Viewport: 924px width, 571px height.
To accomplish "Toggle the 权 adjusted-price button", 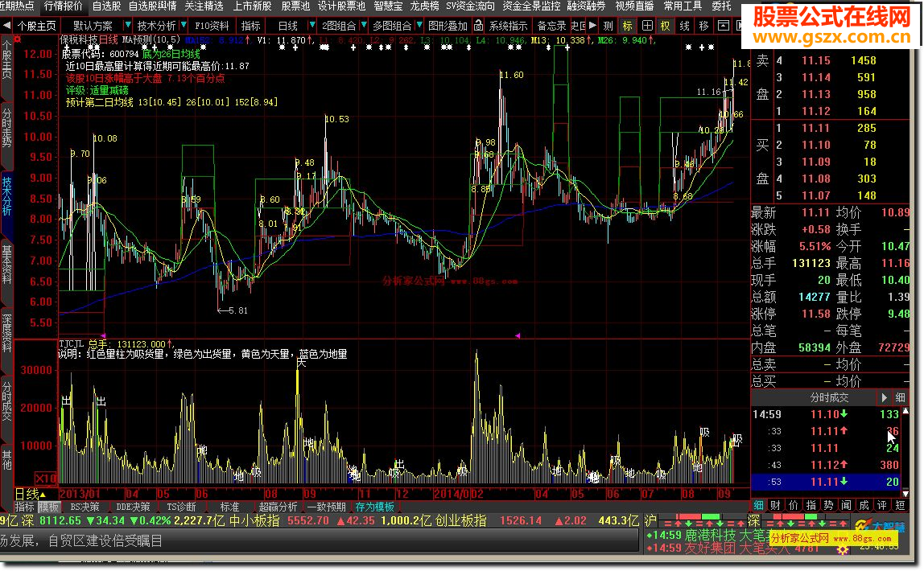I will pyautogui.click(x=666, y=26).
